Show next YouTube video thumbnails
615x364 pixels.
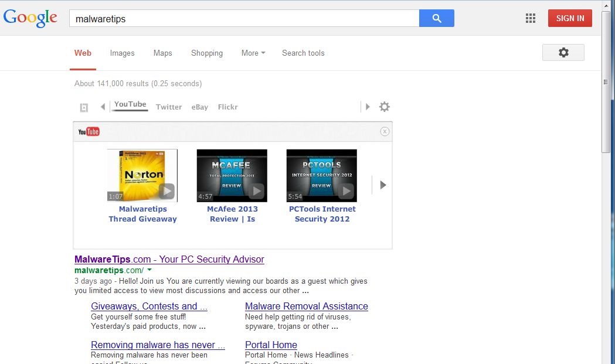tap(383, 185)
